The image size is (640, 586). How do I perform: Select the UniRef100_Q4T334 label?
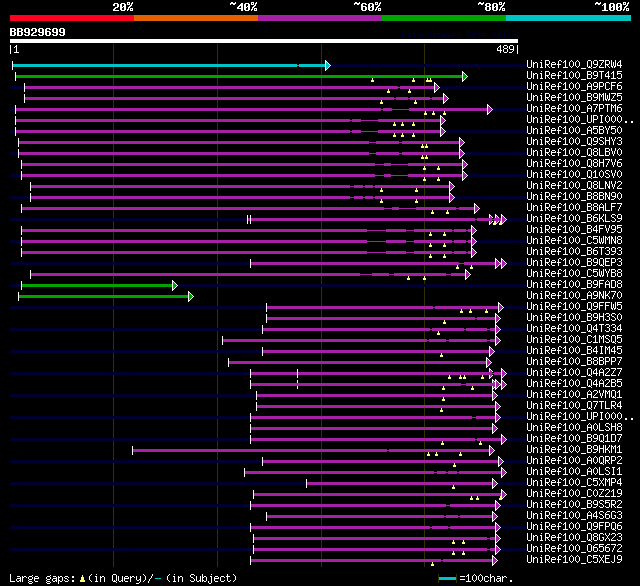pos(574,329)
